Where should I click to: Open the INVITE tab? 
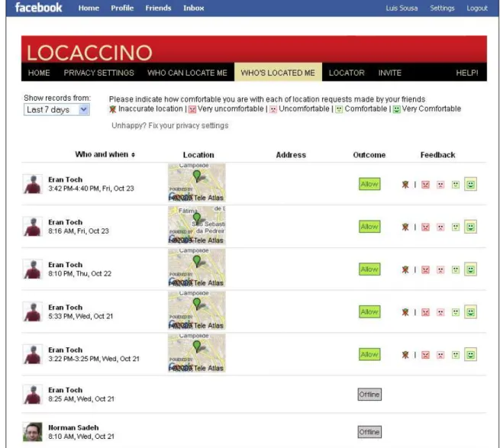click(389, 73)
